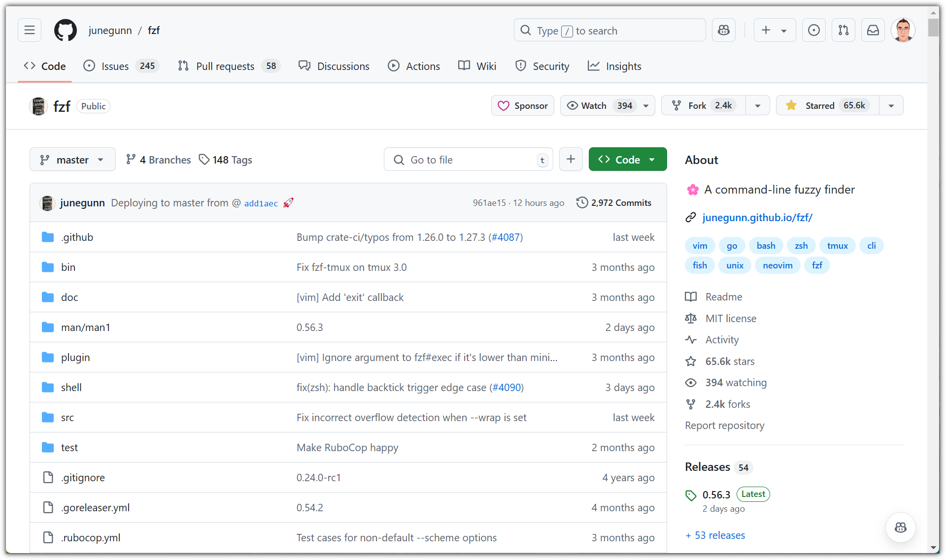
Task: Toggle the Starred button to unstar repository
Action: [828, 105]
